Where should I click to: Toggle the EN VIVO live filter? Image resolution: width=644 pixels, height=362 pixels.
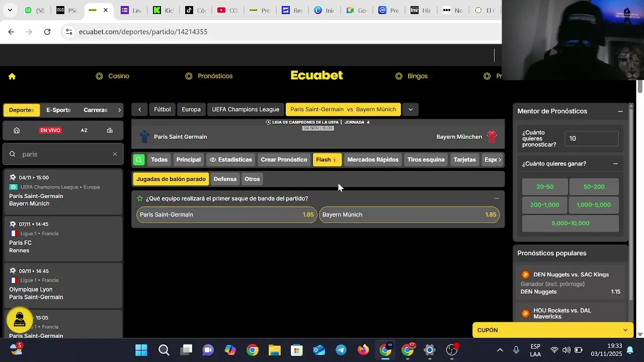tap(50, 130)
